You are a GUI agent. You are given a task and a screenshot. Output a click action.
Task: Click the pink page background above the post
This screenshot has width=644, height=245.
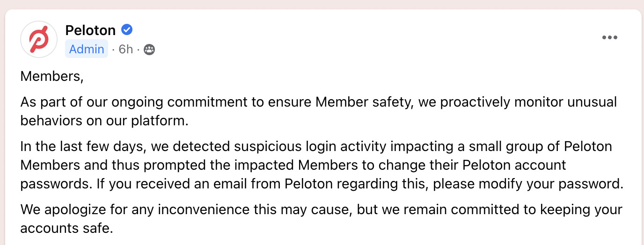pyautogui.click(x=322, y=4)
